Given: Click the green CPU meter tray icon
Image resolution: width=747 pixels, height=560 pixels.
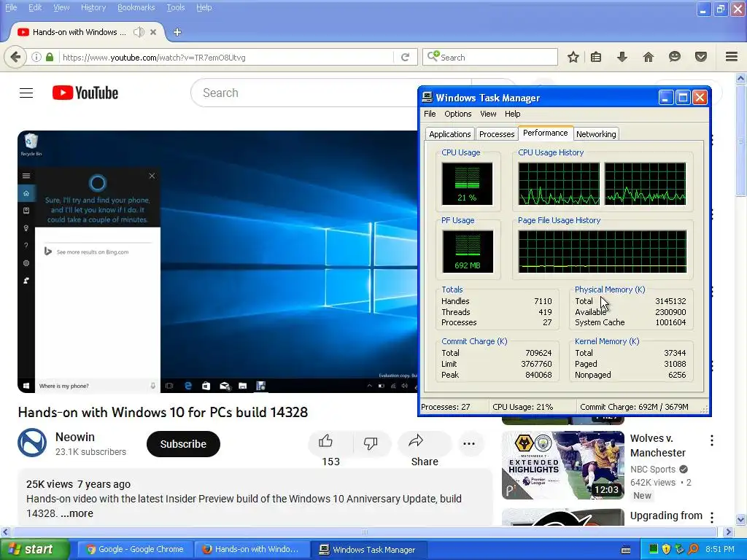Looking at the screenshot, I should (653, 549).
